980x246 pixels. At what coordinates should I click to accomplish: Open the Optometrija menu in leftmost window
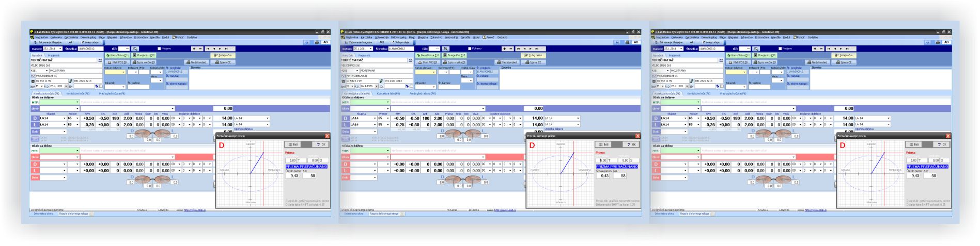(71, 37)
